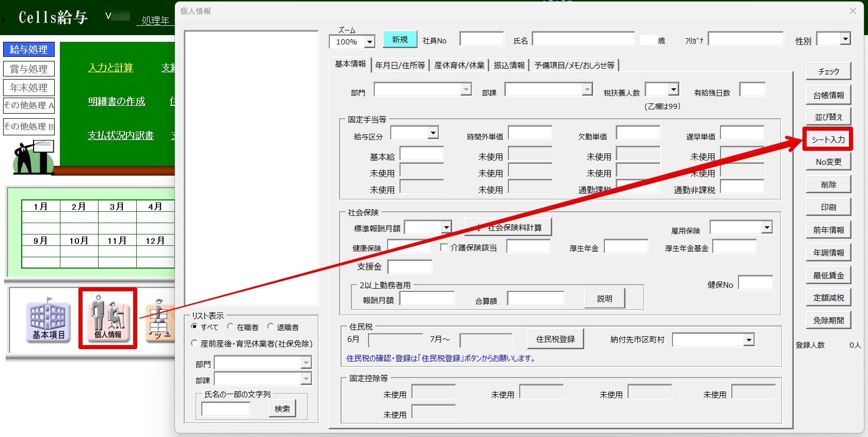This screenshot has width=868, height=437.
Task: Click the 氏名 input field
Action: coord(583,39)
